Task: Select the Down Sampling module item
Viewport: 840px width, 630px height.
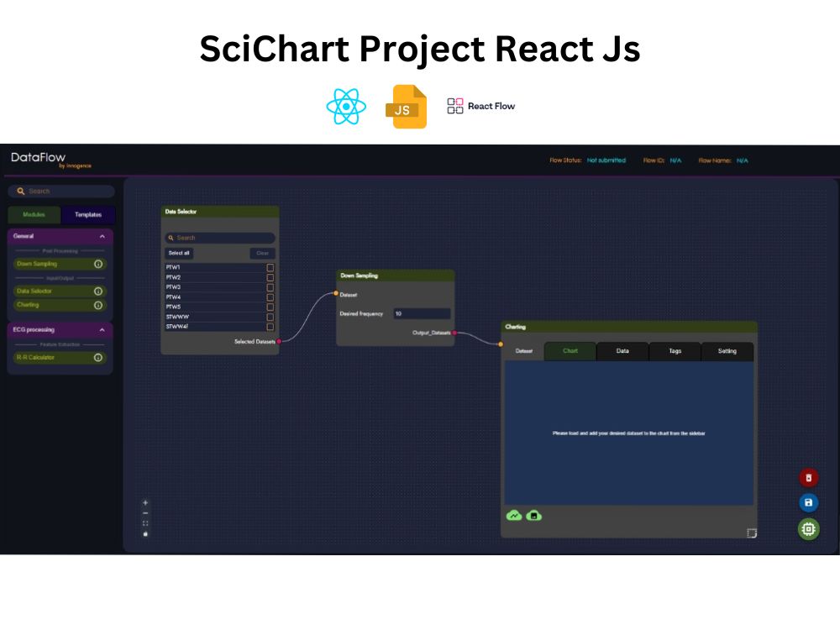Action: click(60, 264)
